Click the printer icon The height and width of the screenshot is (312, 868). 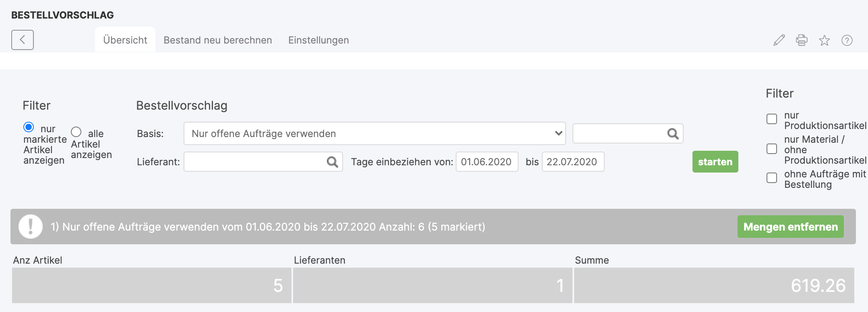(x=802, y=40)
